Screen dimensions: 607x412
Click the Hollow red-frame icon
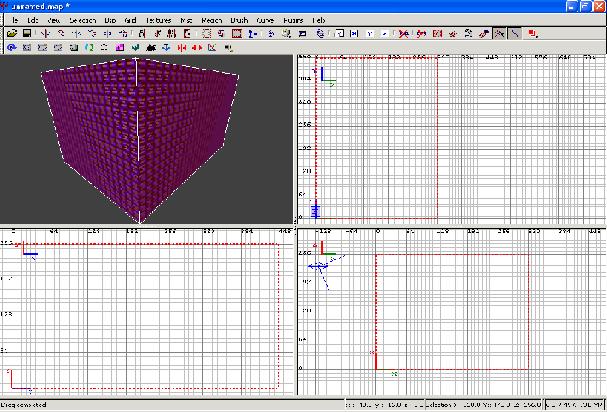[237, 34]
